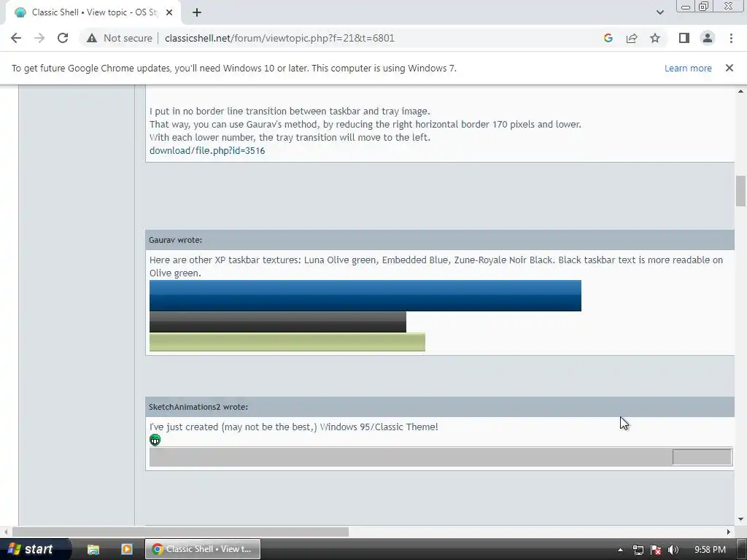The image size is (747, 560).
Task: Click the 9:58 PM clock
Action: [x=710, y=550]
